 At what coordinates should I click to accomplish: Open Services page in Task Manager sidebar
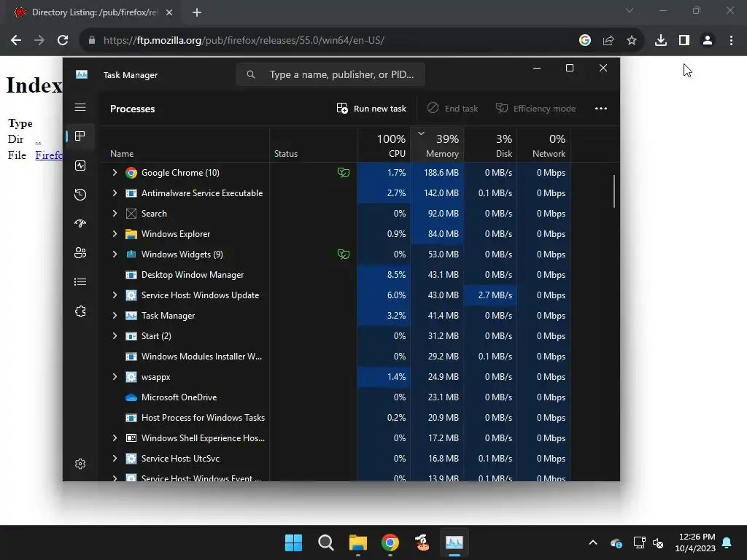click(x=80, y=311)
